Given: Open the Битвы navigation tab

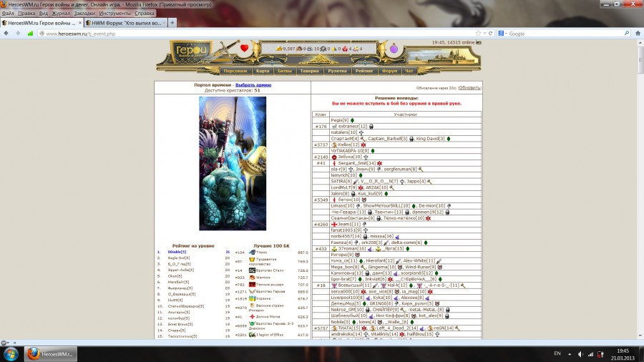Looking at the screenshot, I should point(284,71).
